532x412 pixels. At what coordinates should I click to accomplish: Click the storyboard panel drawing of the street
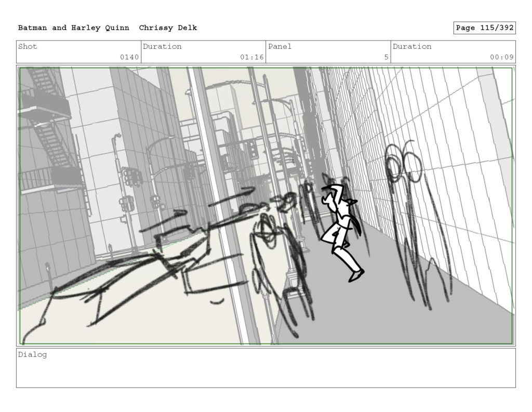266,206
